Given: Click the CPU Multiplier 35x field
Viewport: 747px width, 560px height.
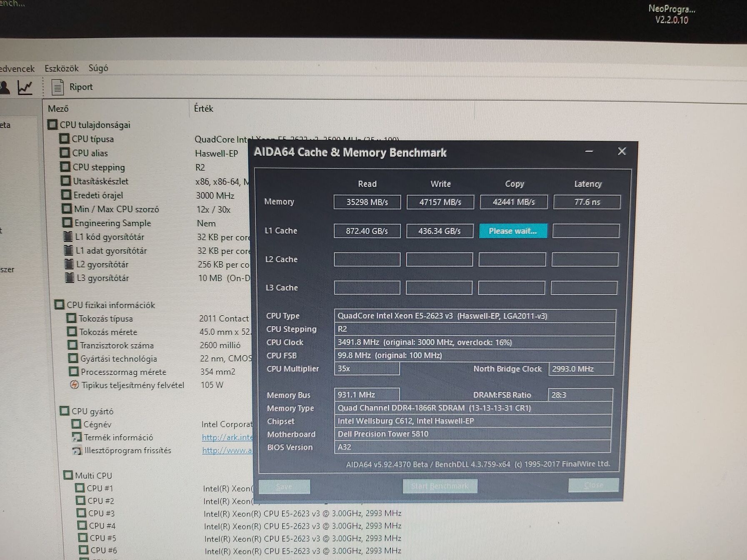Looking at the screenshot, I should coord(367,368).
